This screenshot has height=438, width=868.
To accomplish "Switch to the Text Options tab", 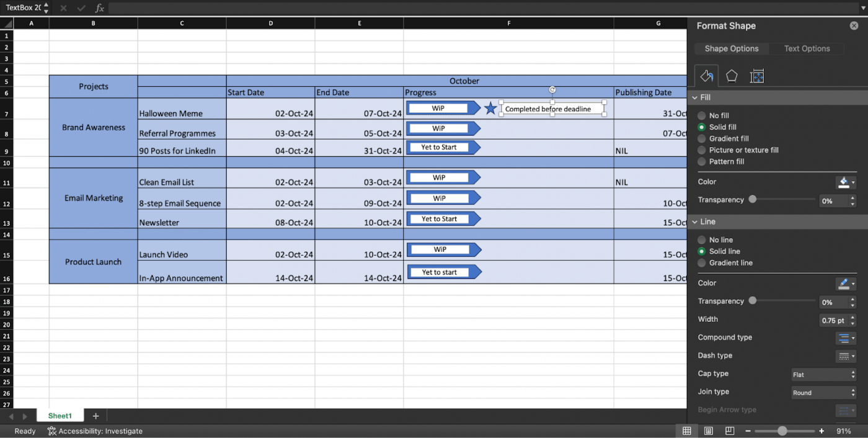I will tap(807, 48).
